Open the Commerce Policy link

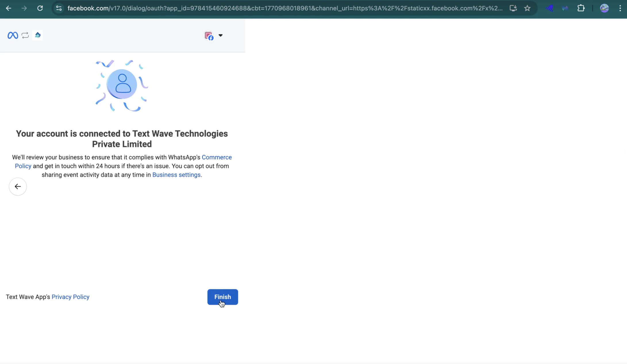(216, 157)
